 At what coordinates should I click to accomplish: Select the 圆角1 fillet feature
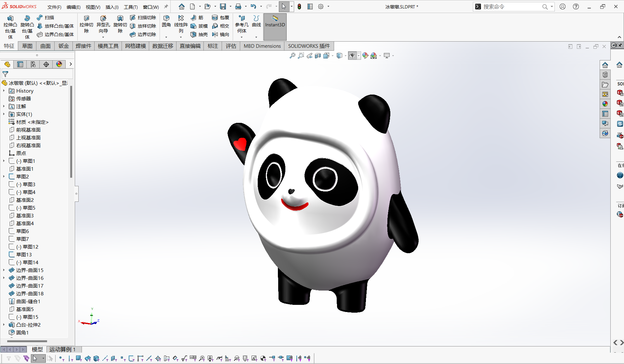point(19,333)
